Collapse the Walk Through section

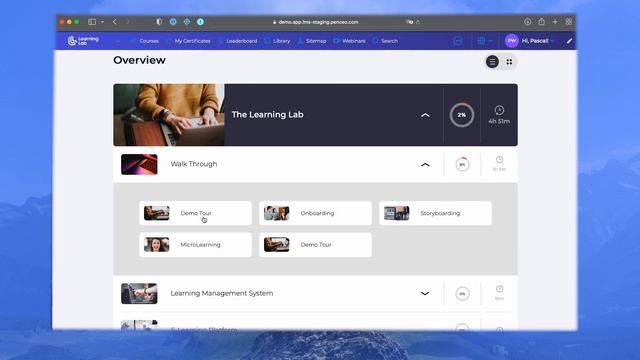pos(425,164)
